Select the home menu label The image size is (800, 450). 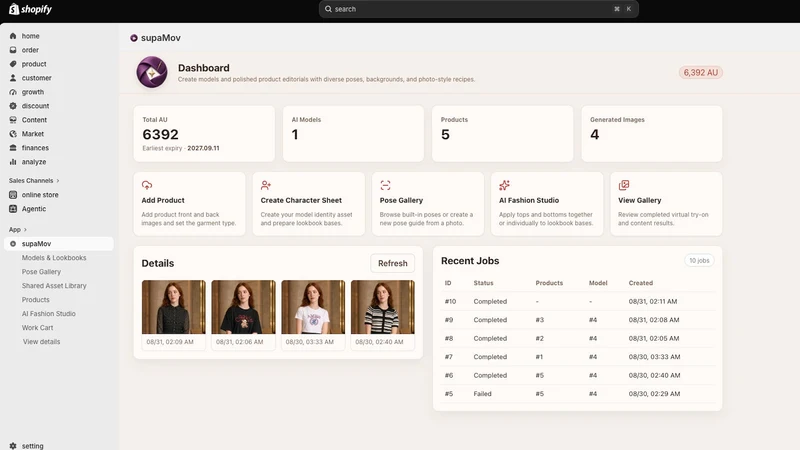click(x=31, y=36)
